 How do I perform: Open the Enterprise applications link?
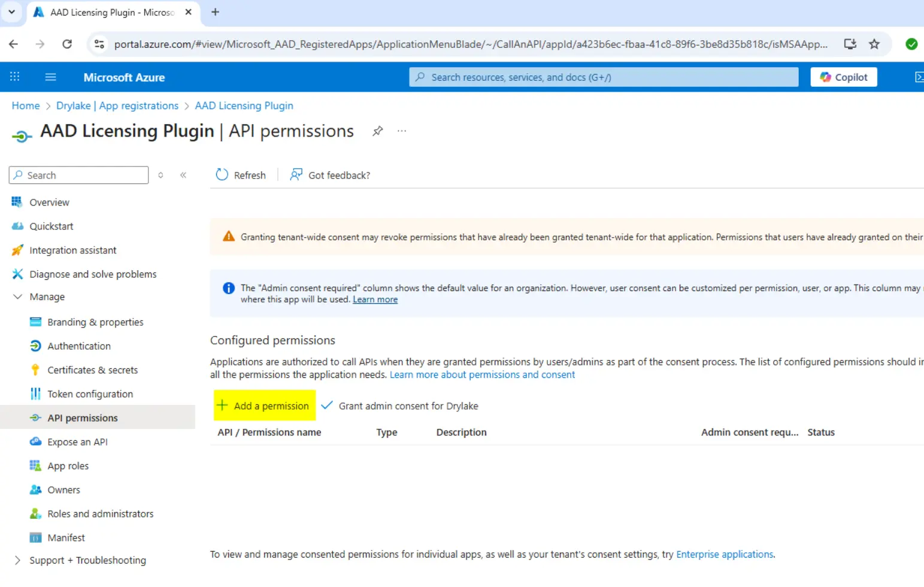[x=724, y=554]
